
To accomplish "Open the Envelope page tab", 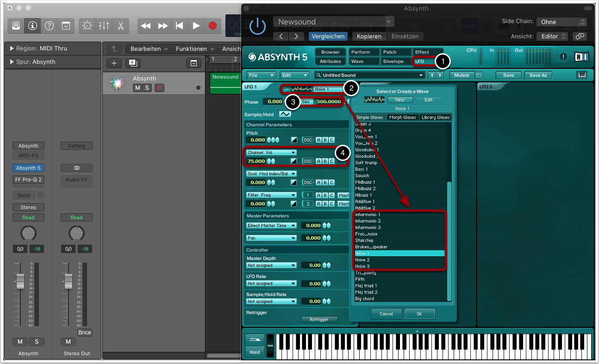I will 395,61.
